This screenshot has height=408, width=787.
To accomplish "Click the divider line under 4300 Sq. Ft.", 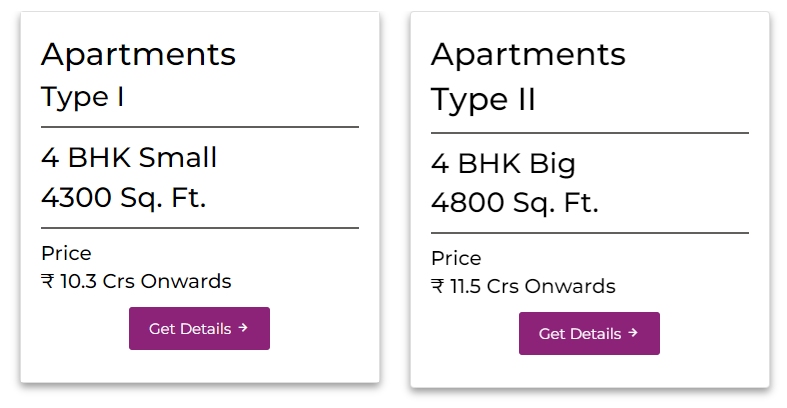I will (x=199, y=228).
